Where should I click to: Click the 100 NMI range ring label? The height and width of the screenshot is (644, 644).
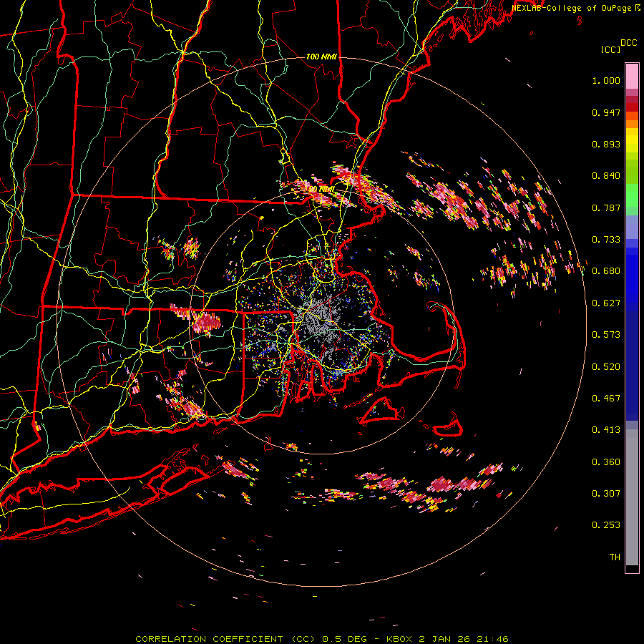point(321,57)
